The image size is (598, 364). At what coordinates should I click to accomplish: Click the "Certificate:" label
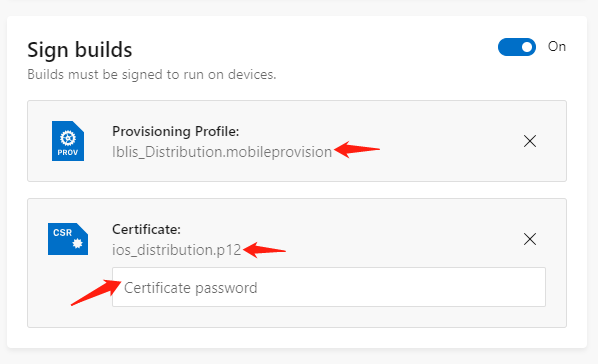tap(146, 229)
